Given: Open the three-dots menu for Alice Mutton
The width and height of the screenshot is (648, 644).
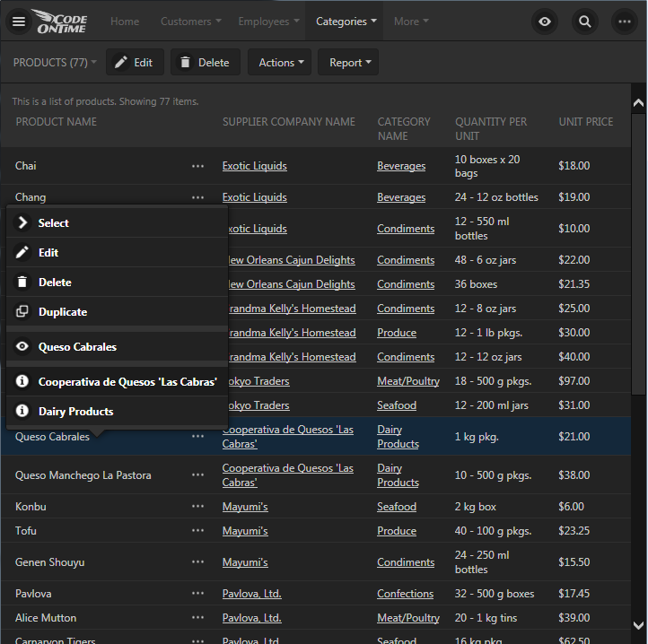Looking at the screenshot, I should pyautogui.click(x=198, y=618).
